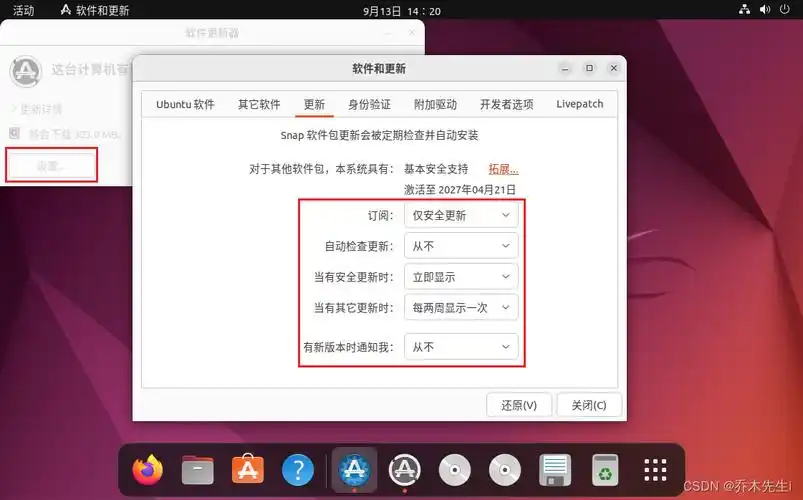
Task: Open the 当有安全更新时 dropdown
Action: point(461,277)
